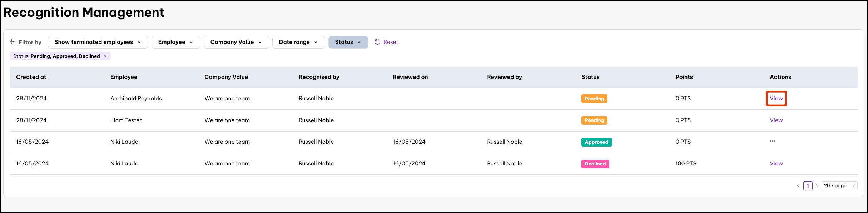868x213 pixels.
Task: Click the Filter by sliders icon
Action: coord(13,42)
